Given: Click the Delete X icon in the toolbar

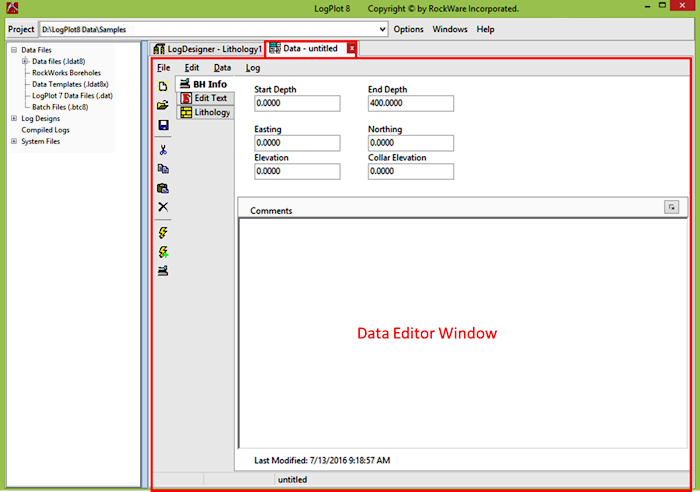Looking at the screenshot, I should pos(163,207).
